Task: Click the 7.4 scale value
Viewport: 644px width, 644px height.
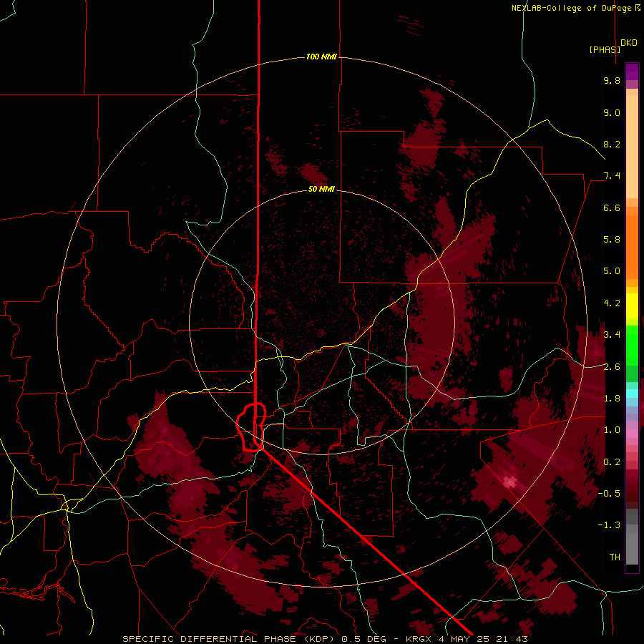Action: tap(612, 176)
